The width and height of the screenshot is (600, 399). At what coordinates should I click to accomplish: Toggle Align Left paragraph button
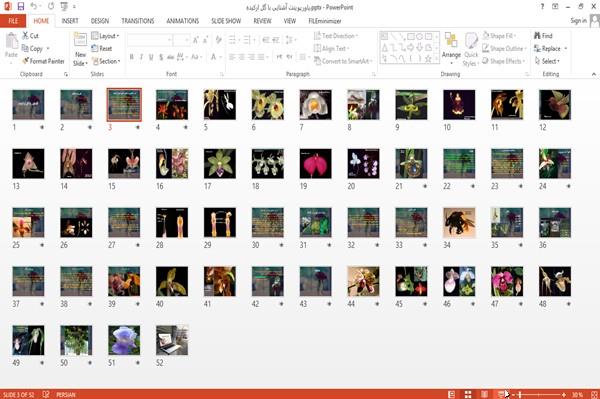pyautogui.click(x=232, y=57)
